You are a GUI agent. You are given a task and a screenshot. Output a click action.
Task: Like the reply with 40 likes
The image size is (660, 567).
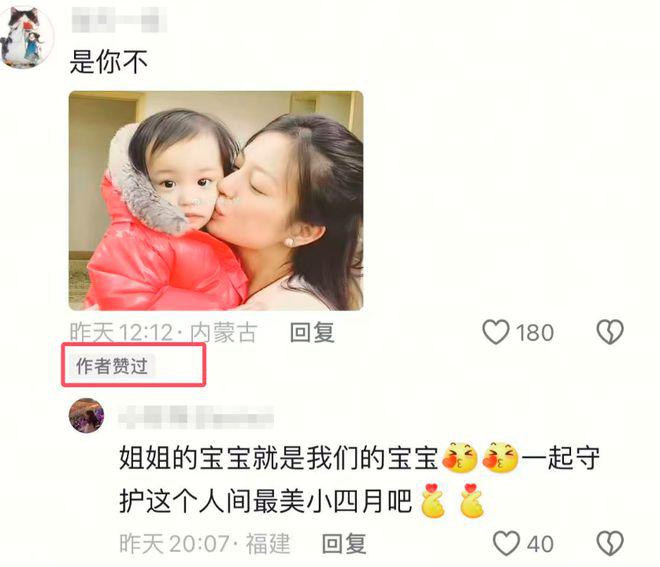pos(506,543)
